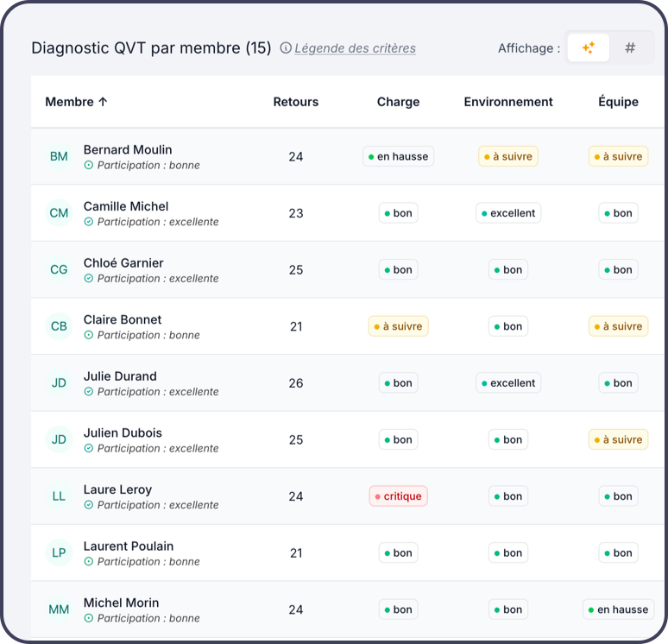
Task: Click the info icon beside Légende
Action: tap(286, 48)
